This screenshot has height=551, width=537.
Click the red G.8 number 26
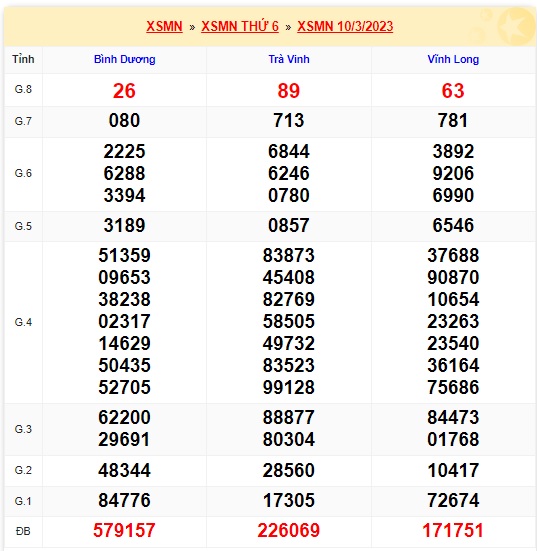124,91
